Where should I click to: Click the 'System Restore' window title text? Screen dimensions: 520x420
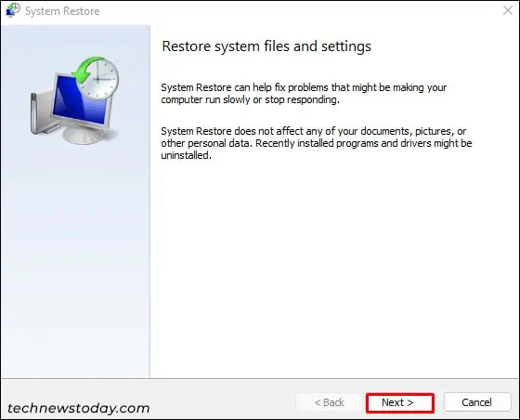point(62,11)
